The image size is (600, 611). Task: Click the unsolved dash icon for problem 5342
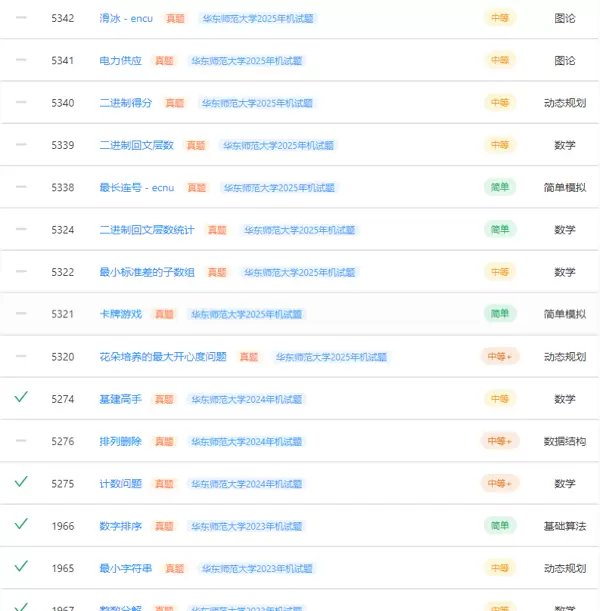21,18
